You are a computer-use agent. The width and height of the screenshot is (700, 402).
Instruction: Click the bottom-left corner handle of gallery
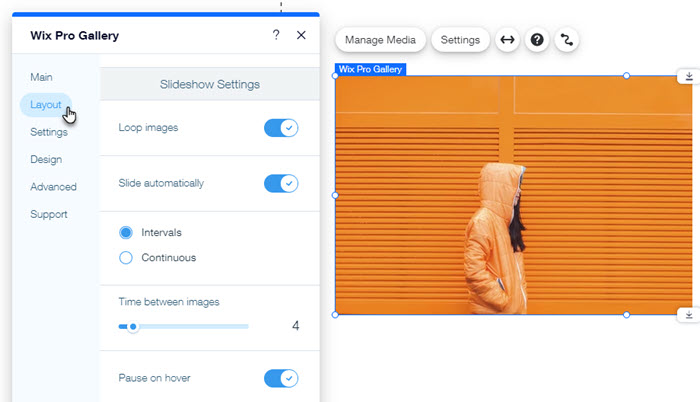335,315
